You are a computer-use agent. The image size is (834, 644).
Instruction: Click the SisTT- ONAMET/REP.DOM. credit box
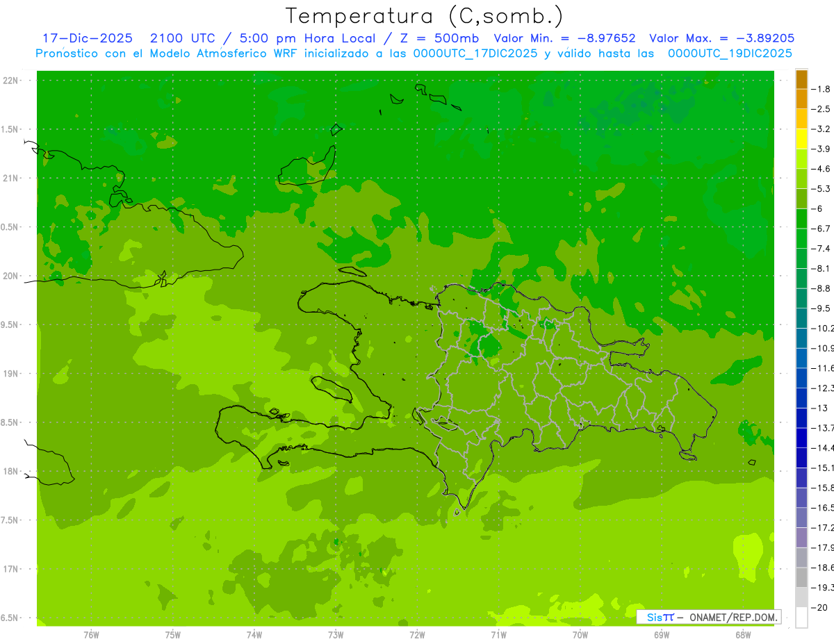click(x=708, y=617)
